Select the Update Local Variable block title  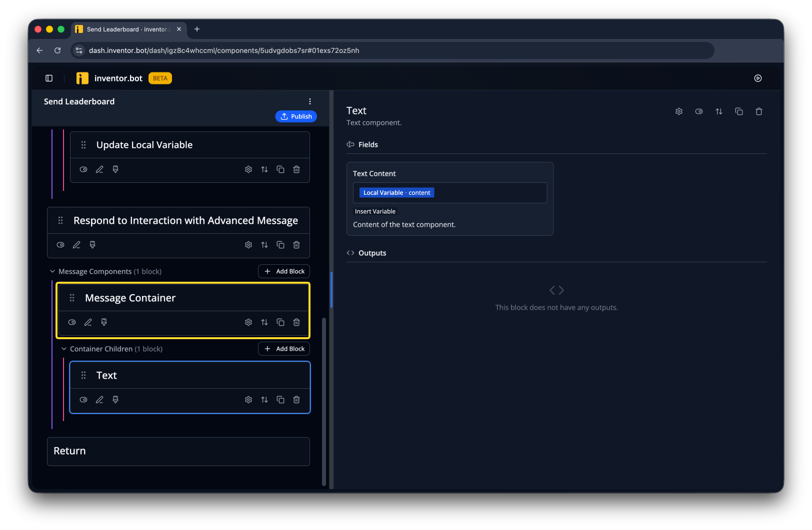[144, 145]
